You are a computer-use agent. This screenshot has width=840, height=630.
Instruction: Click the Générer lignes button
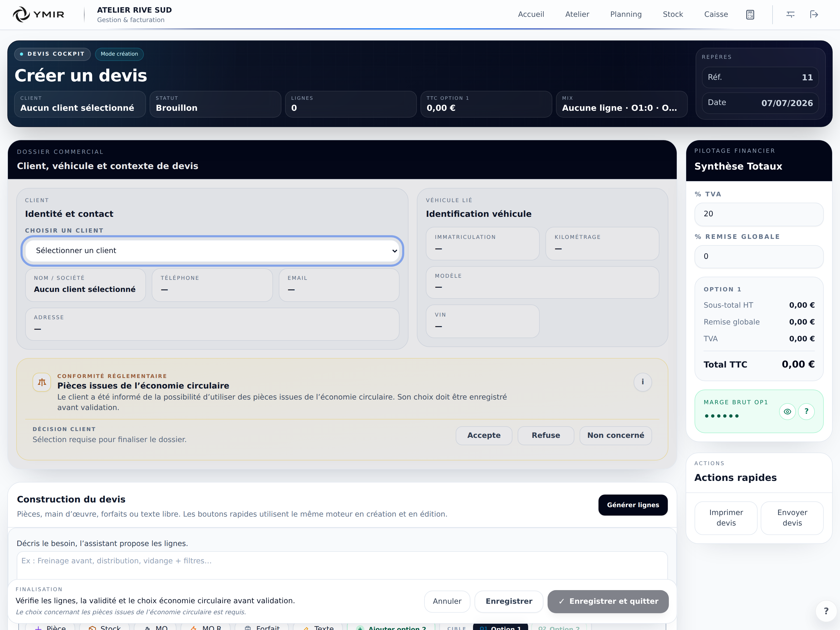tap(633, 505)
